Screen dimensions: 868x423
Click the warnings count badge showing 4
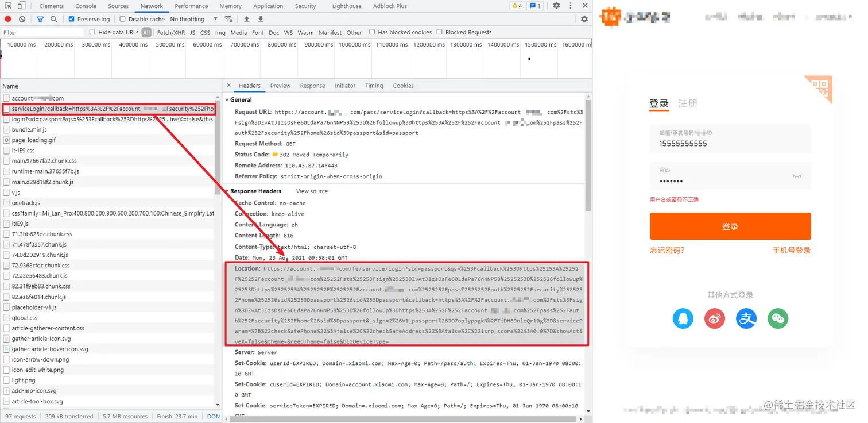tap(517, 6)
